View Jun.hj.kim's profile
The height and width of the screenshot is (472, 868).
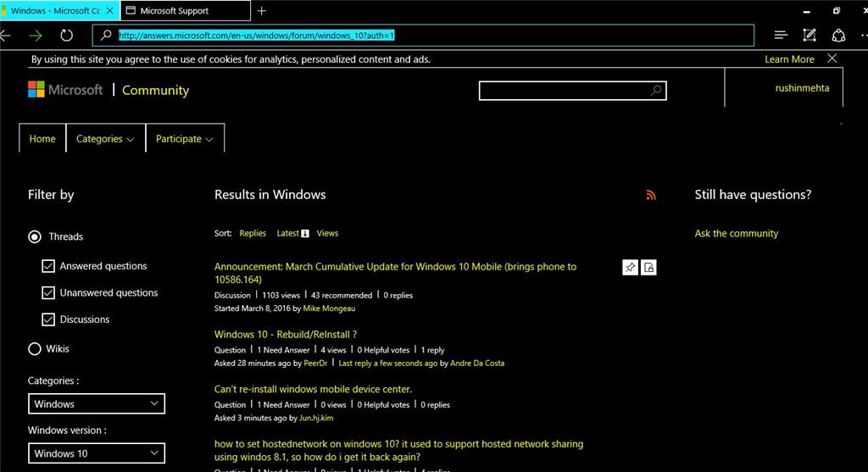click(x=316, y=418)
